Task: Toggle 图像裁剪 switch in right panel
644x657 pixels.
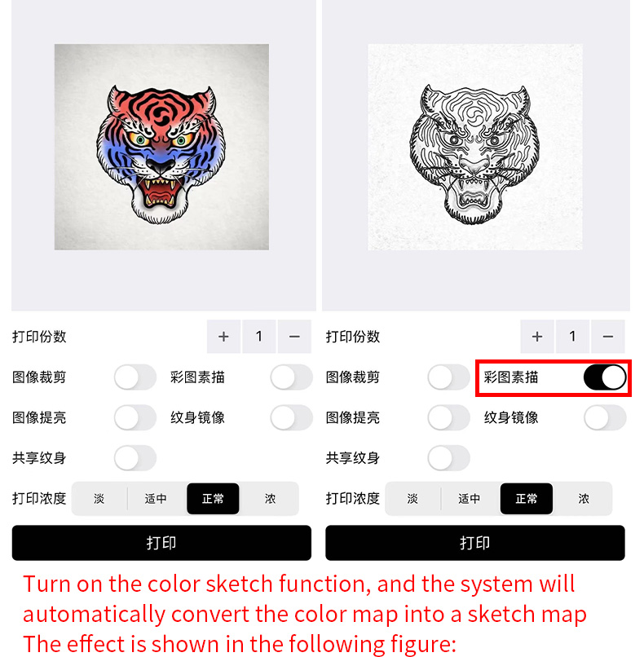Action: point(448,377)
